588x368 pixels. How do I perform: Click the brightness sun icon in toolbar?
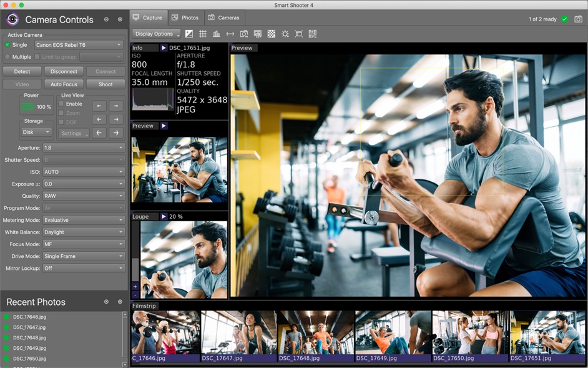point(285,34)
